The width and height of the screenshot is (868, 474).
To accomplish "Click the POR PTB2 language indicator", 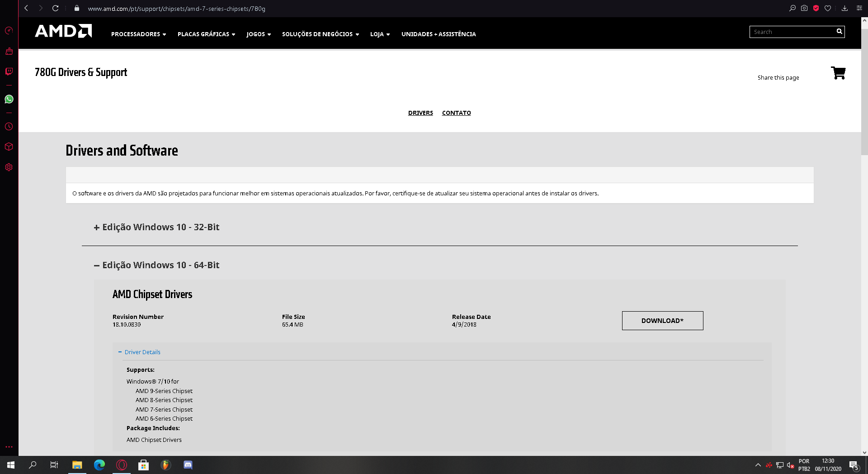I will point(804,465).
